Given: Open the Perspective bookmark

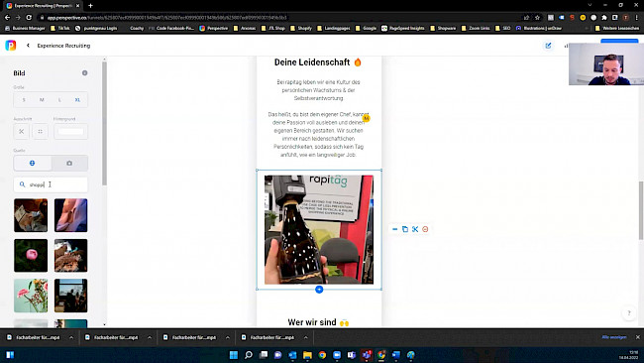Looking at the screenshot, I should click(x=214, y=28).
